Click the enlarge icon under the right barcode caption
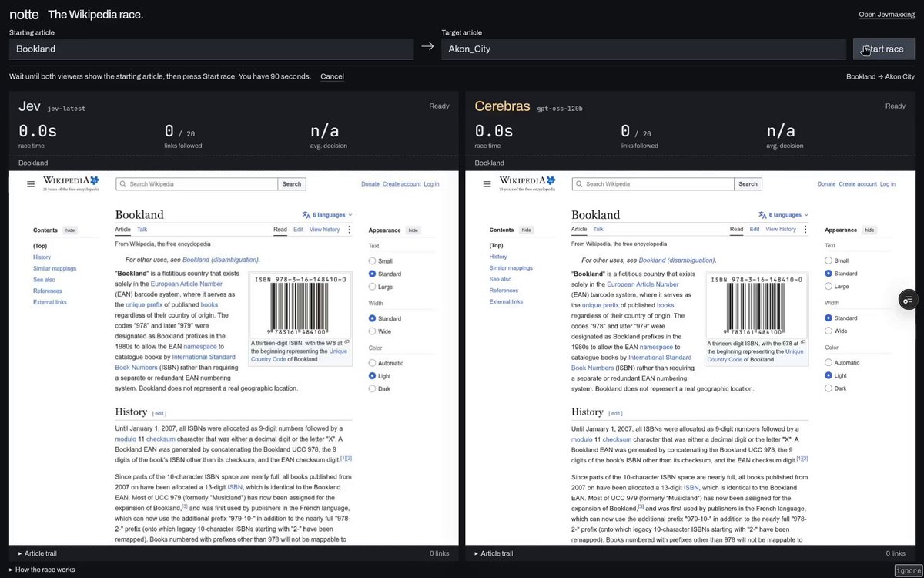The width and height of the screenshot is (924, 578). (803, 341)
